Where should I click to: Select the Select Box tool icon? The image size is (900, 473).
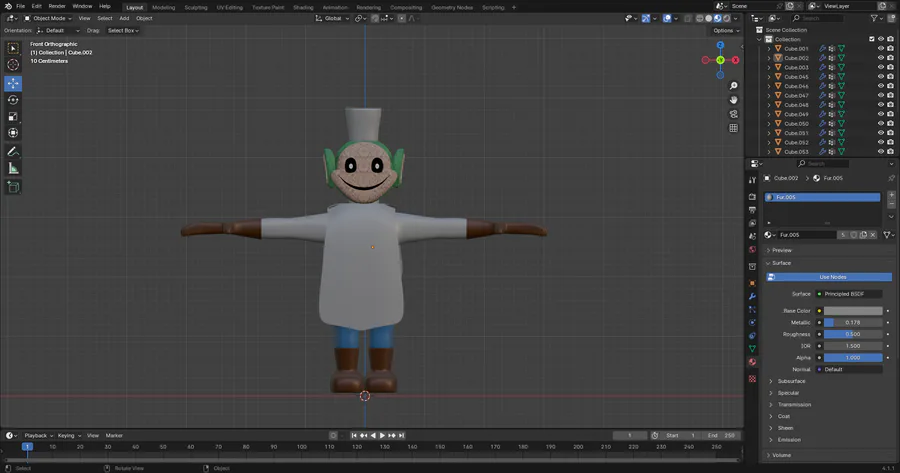[13, 48]
